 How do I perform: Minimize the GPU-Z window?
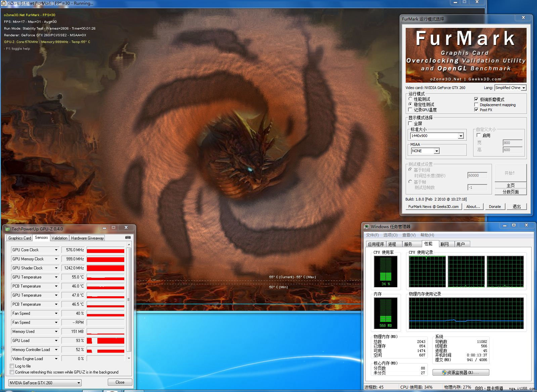click(x=104, y=228)
